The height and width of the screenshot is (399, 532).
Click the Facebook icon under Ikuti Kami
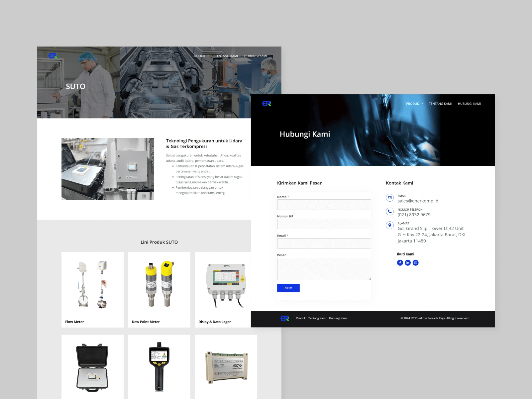point(400,262)
